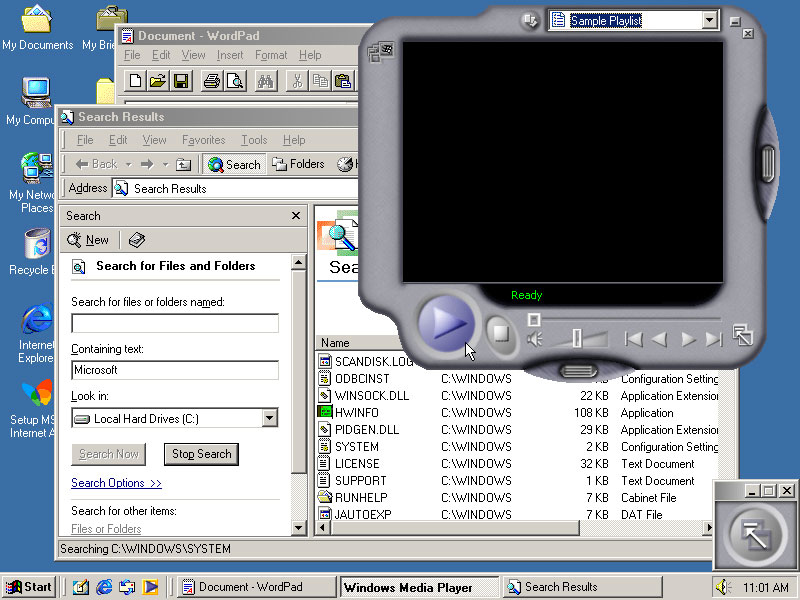Open the Sample Playlist dropdown
Screen dimensions: 800x600
click(x=710, y=19)
